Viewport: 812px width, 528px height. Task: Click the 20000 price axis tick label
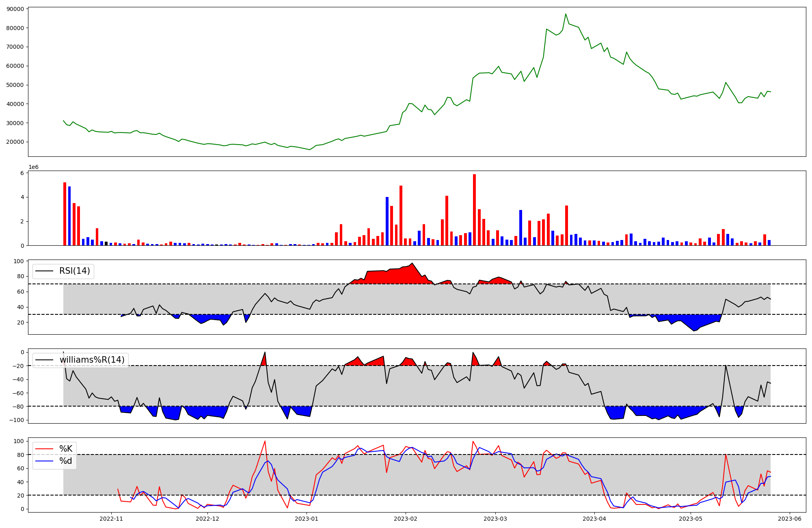click(15, 142)
